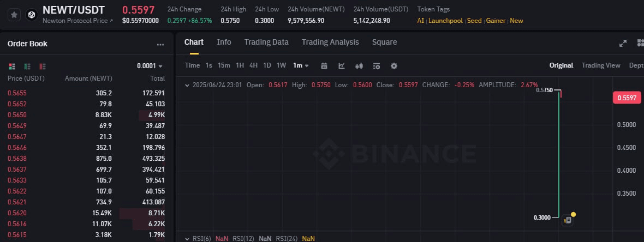The width and height of the screenshot is (644, 242).
Task: Open technical indicators line chart icon
Action: click(x=342, y=65)
